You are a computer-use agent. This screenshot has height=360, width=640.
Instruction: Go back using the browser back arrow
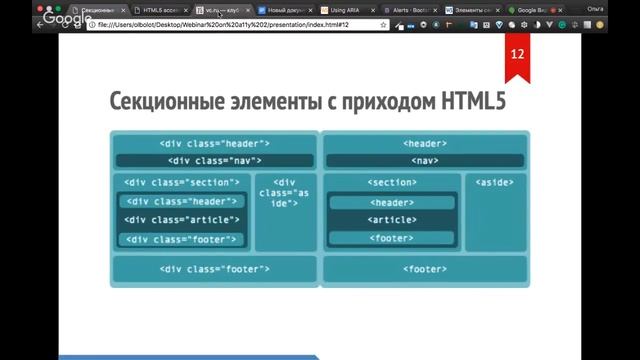(x=40, y=25)
